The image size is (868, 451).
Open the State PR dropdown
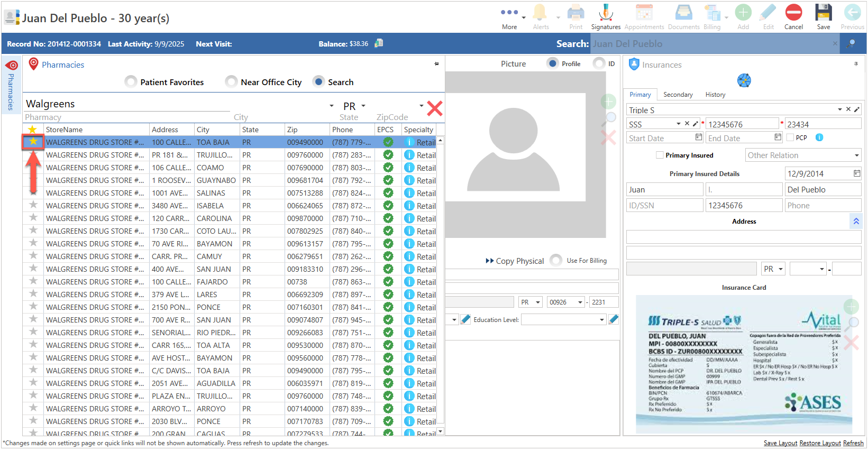[364, 105]
